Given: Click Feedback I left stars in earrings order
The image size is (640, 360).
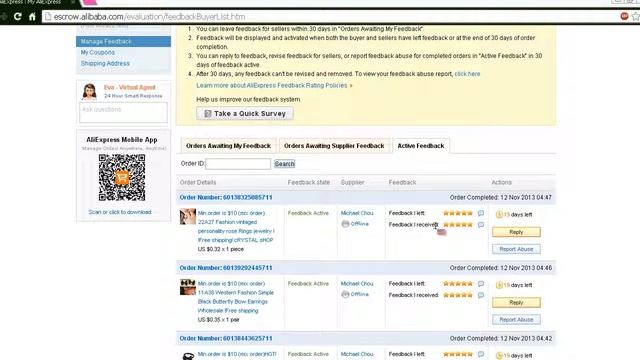Looking at the screenshot, I should [458, 284].
